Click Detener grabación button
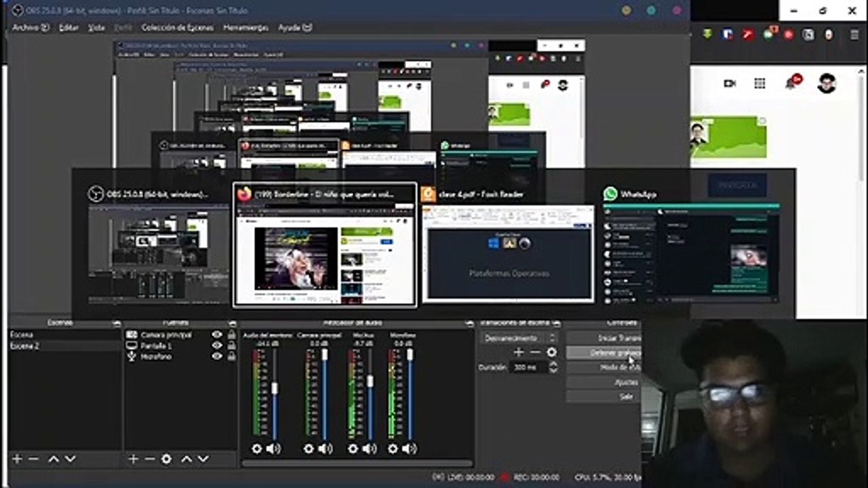The image size is (868, 488). [x=604, y=352]
